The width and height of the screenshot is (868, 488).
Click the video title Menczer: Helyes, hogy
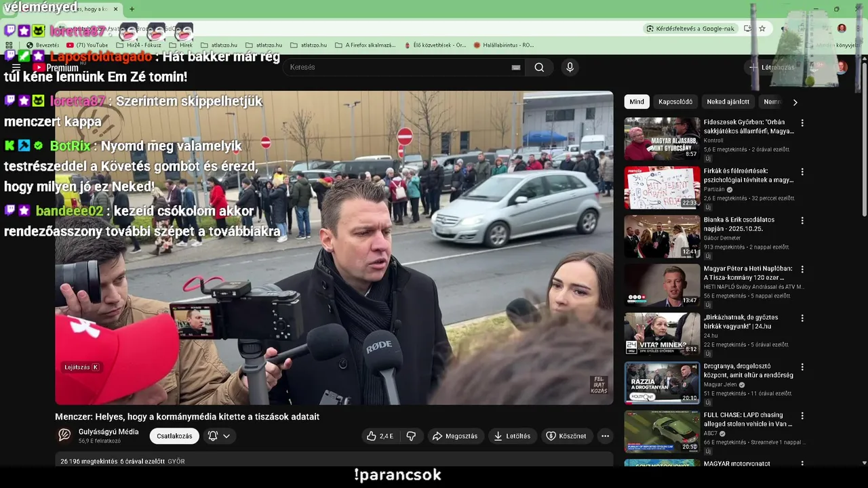pyautogui.click(x=187, y=417)
